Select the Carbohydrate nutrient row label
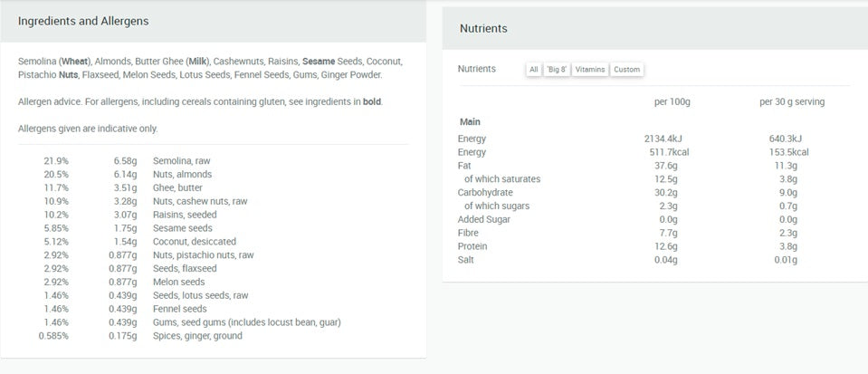This screenshot has width=868, height=374. pos(485,193)
